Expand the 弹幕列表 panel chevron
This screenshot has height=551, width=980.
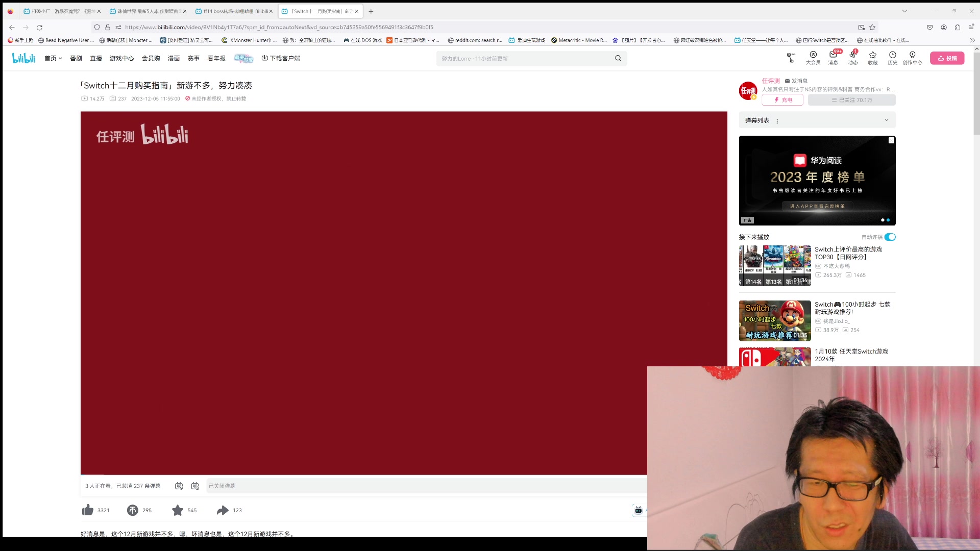[x=887, y=120]
